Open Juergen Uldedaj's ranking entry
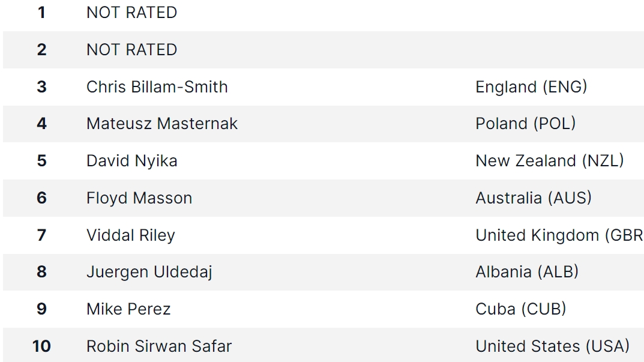Image resolution: width=644 pixels, height=362 pixels. click(x=149, y=272)
